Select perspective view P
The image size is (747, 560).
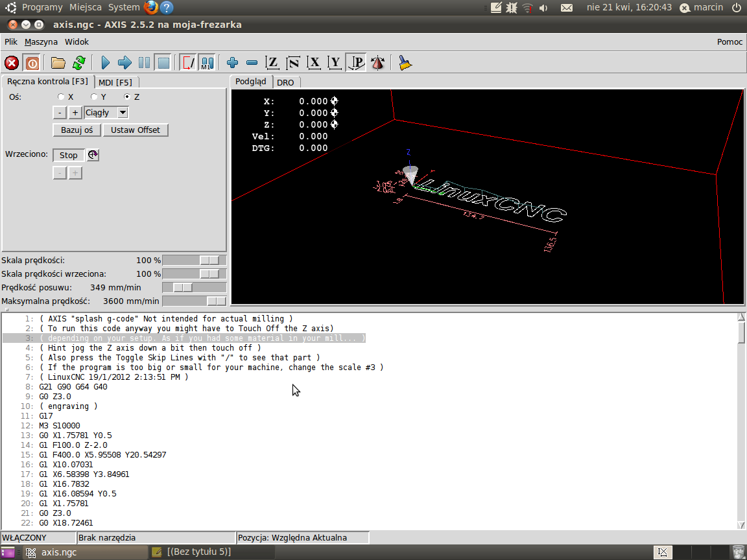click(356, 63)
